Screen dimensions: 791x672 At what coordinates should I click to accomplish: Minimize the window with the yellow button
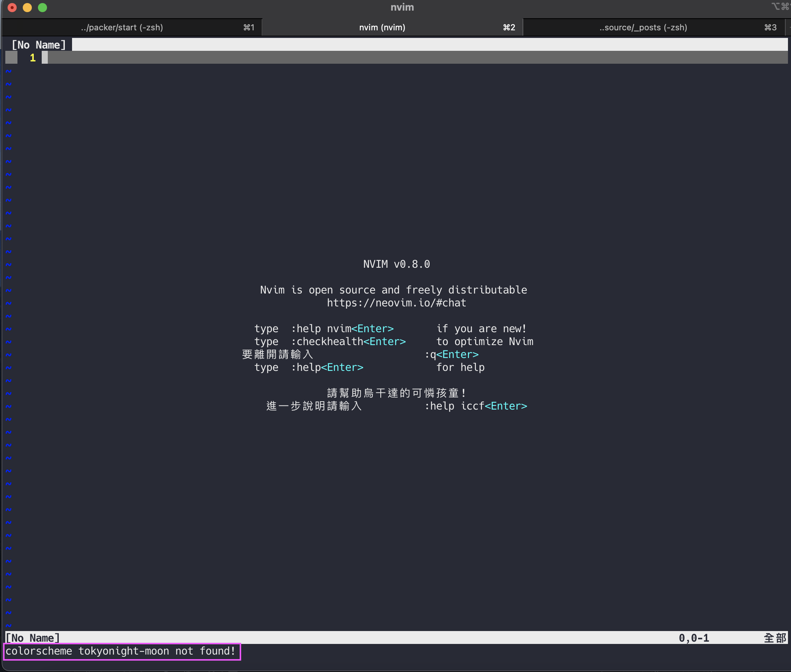click(27, 8)
